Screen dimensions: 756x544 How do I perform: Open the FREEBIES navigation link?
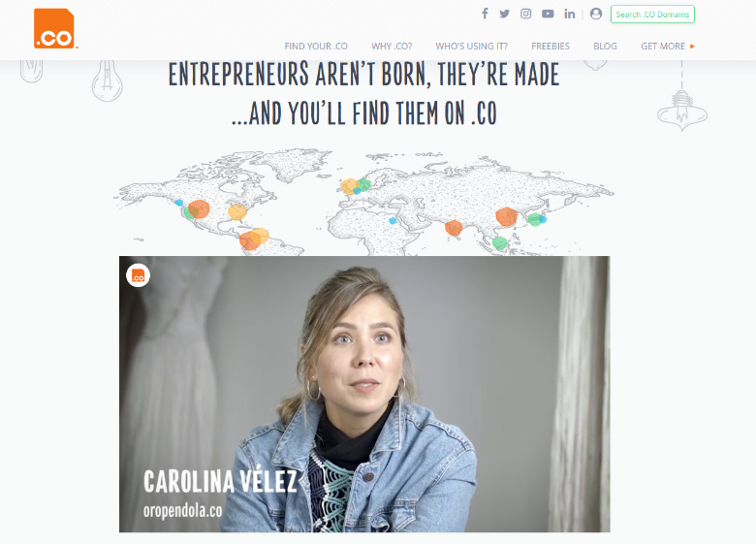point(551,47)
